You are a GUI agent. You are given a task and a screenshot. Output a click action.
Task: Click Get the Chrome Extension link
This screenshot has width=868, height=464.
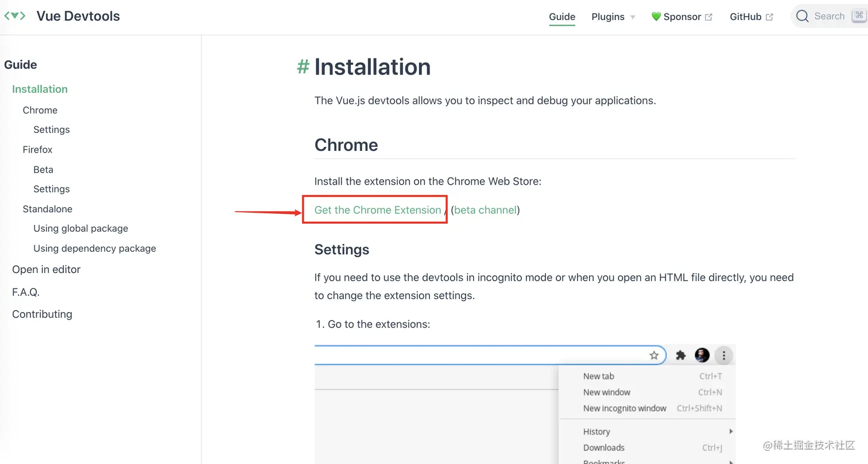point(377,210)
